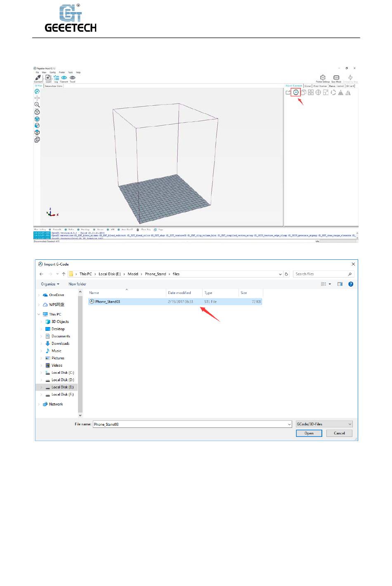Image resolution: width=392 pixels, height=586 pixels.
Task: Click the Load file icon in toolbar
Action: pos(48,77)
